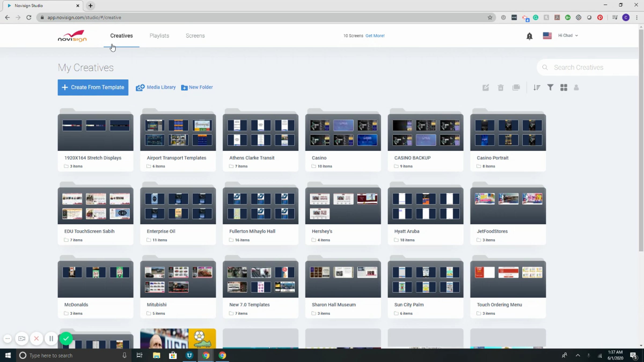Open the Casino folder
Viewport: 644px width, 362px height.
tap(343, 139)
